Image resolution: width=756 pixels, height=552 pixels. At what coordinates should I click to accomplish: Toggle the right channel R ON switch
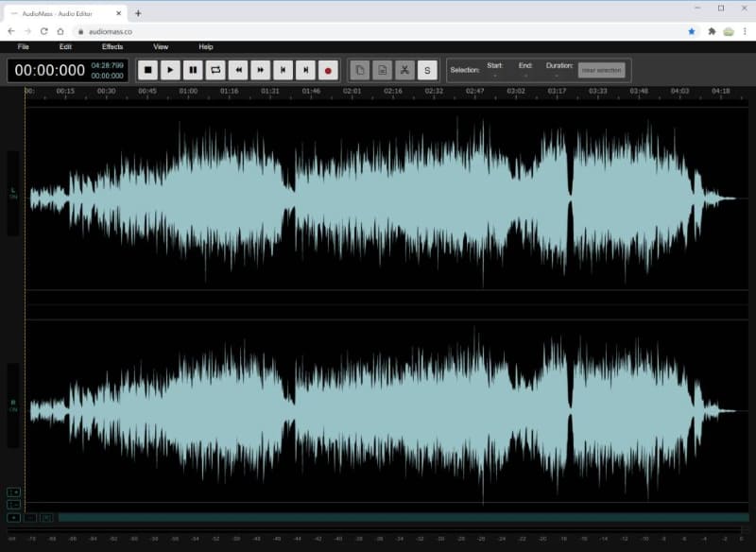click(13, 405)
